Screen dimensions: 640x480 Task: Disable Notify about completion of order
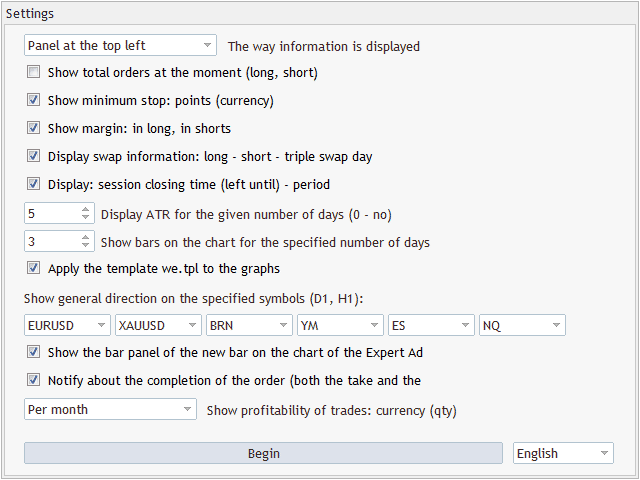coord(34,380)
